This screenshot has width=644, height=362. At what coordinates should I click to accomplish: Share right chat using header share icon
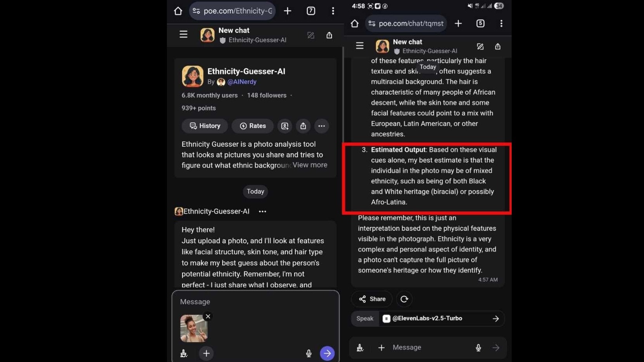click(x=498, y=47)
